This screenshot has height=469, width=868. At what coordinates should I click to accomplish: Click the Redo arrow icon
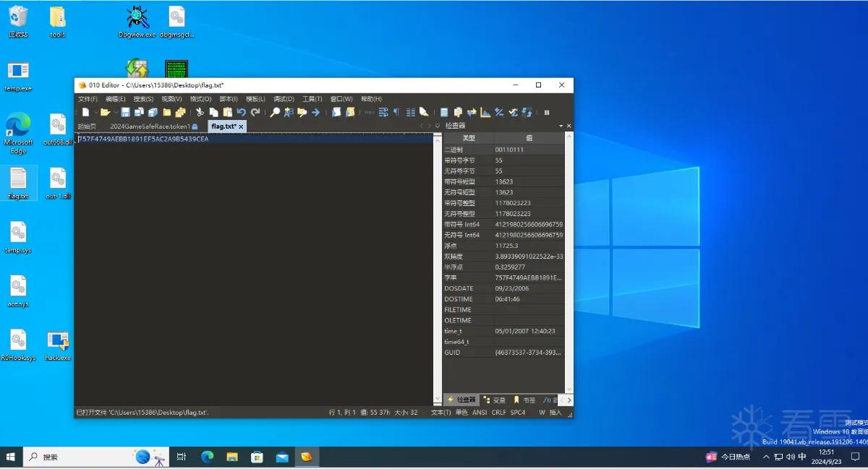pyautogui.click(x=255, y=112)
